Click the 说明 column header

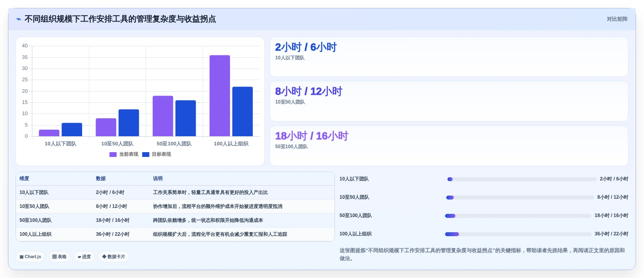click(158, 179)
